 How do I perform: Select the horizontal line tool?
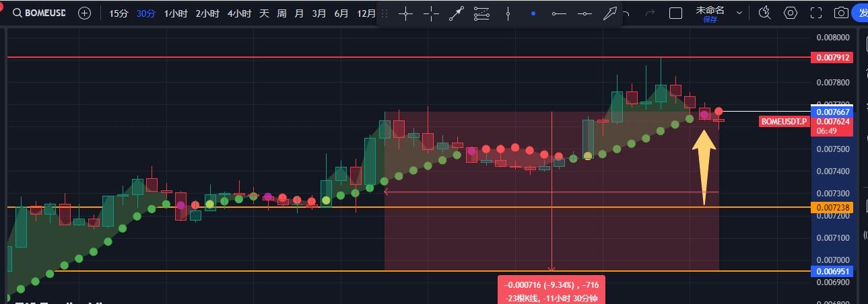pyautogui.click(x=559, y=13)
